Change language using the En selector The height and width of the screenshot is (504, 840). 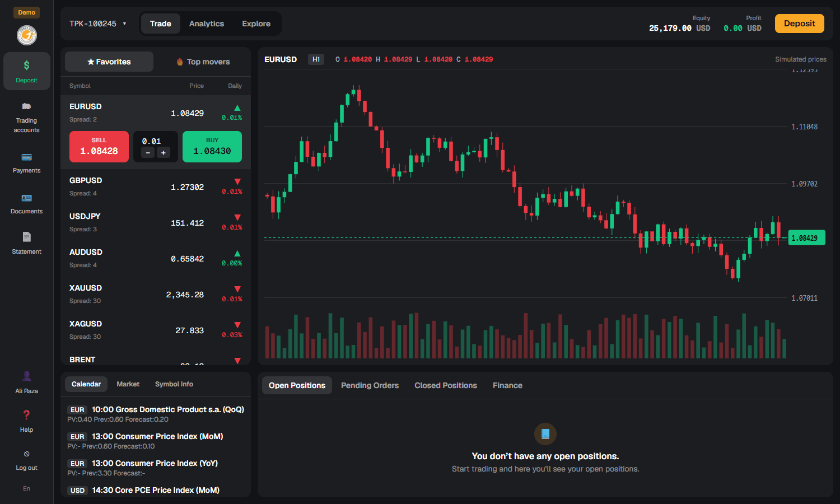(x=26, y=488)
